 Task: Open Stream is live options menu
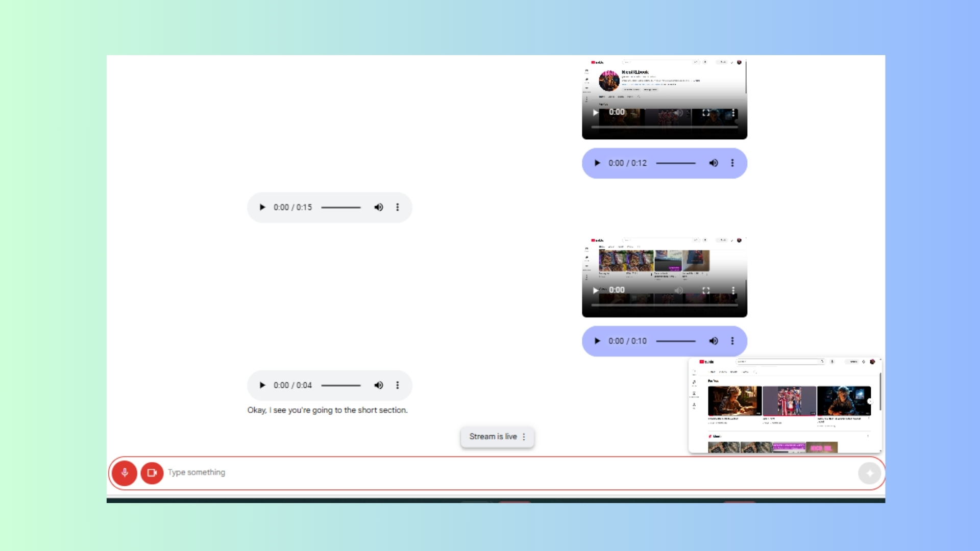[x=524, y=437]
